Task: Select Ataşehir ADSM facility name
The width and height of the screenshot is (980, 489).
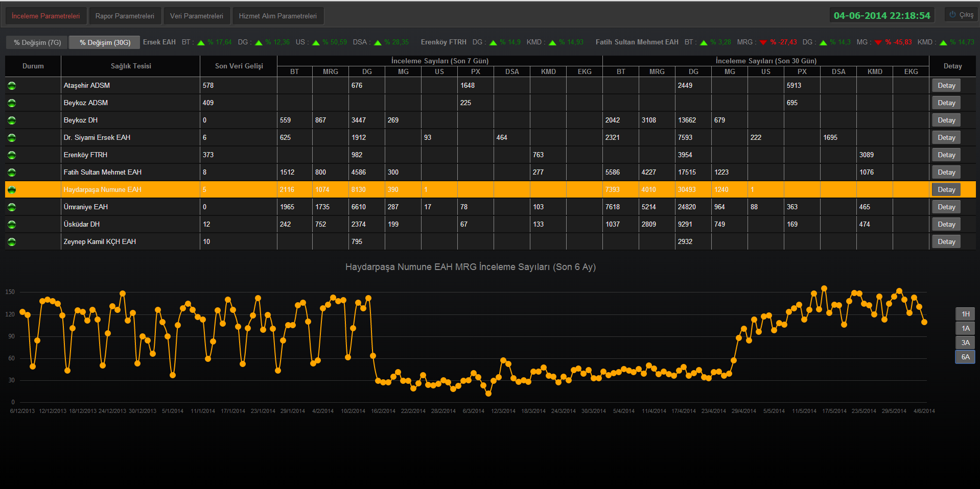Action: click(x=87, y=85)
